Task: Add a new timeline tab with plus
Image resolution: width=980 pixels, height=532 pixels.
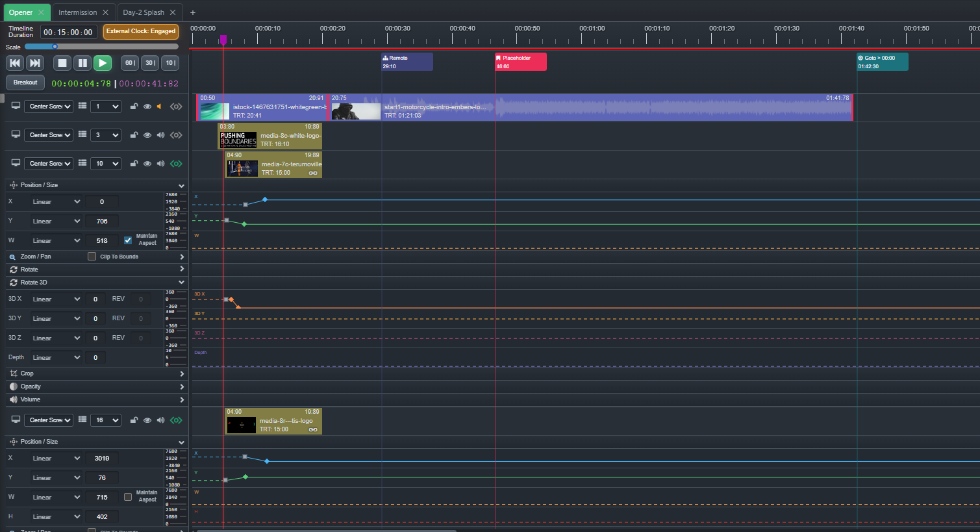Action: (x=193, y=12)
